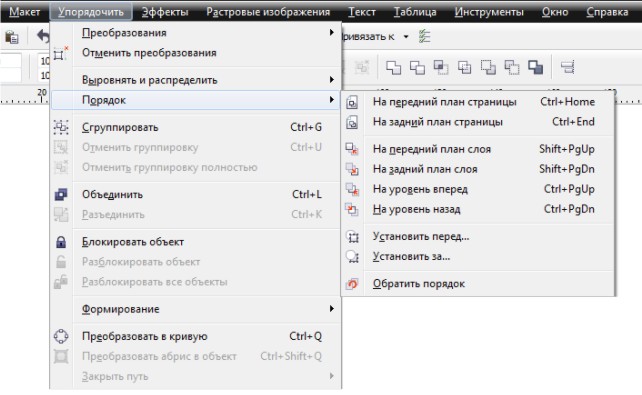Click the Simplify shaping icon
The width and height of the screenshot is (642, 395).
[x=464, y=67]
